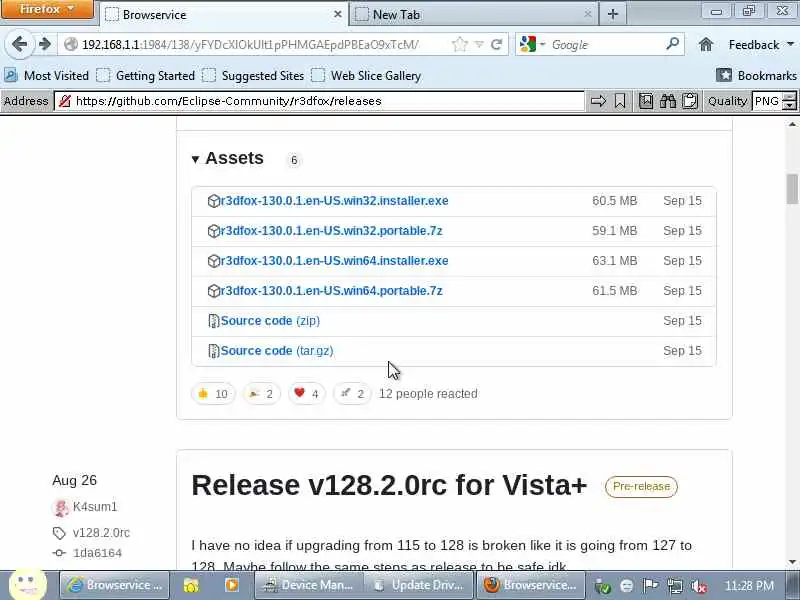Click the page vertical scrollbar thumb
This screenshot has width=800, height=600.
point(792,189)
